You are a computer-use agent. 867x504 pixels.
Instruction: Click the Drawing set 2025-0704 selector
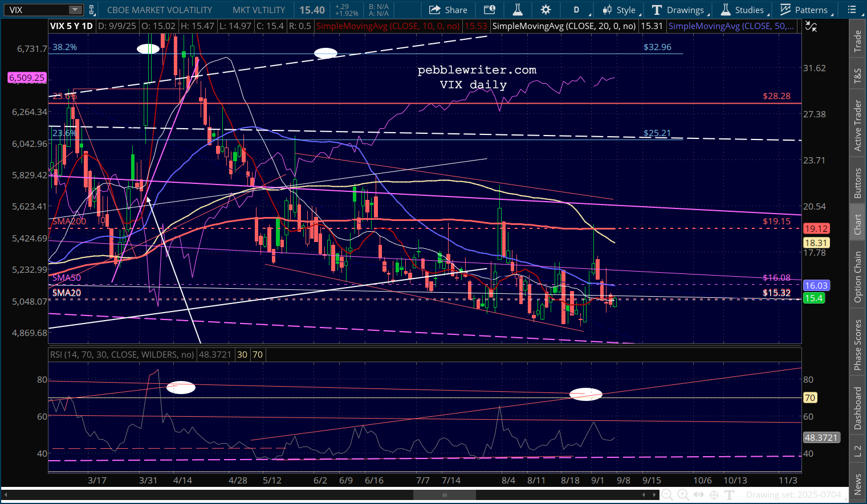pyautogui.click(x=793, y=495)
